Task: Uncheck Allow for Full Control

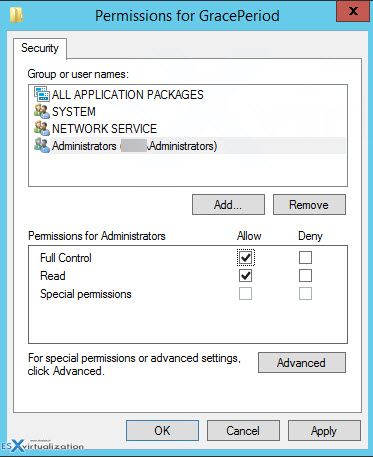Action: coord(246,258)
